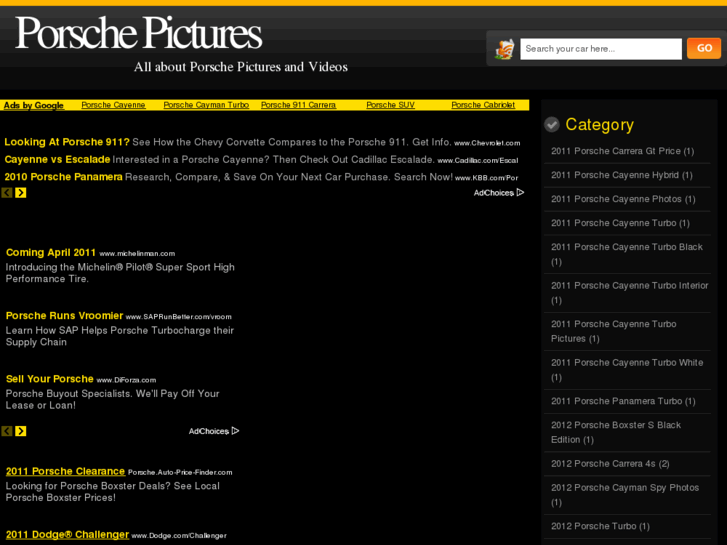Open Porsche Cayenne ad link
727x545 pixels.
[113, 105]
